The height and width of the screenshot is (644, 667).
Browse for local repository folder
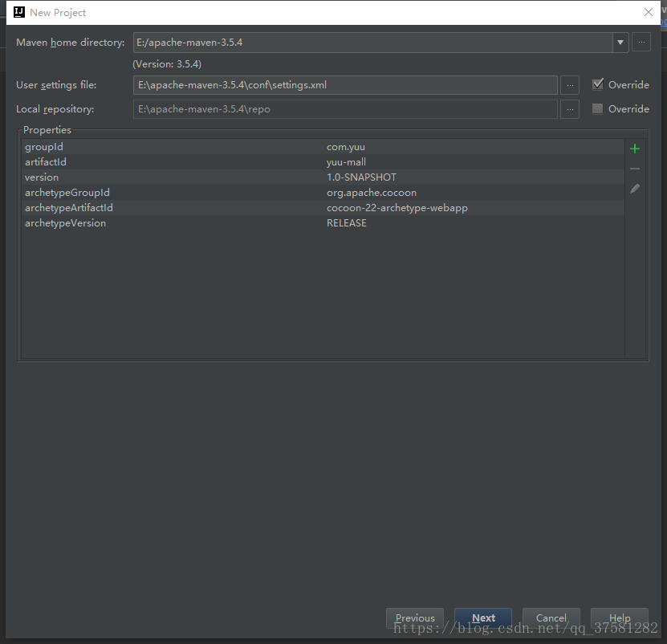[x=570, y=109]
